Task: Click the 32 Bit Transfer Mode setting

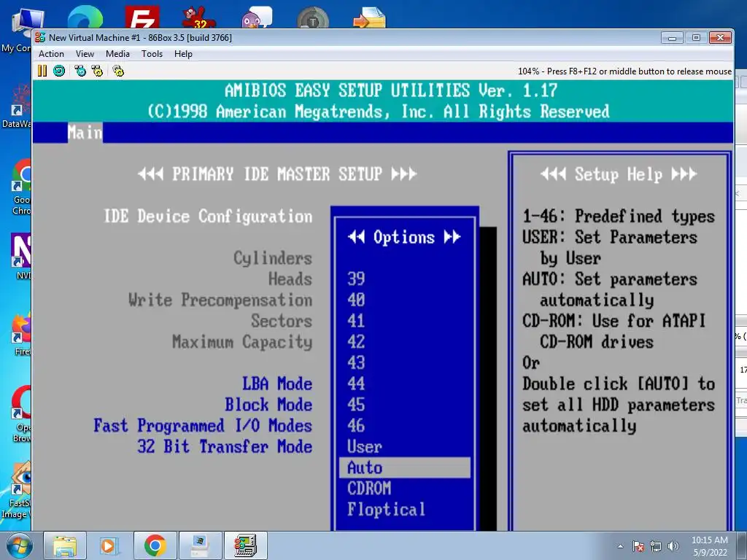Action: pos(225,447)
